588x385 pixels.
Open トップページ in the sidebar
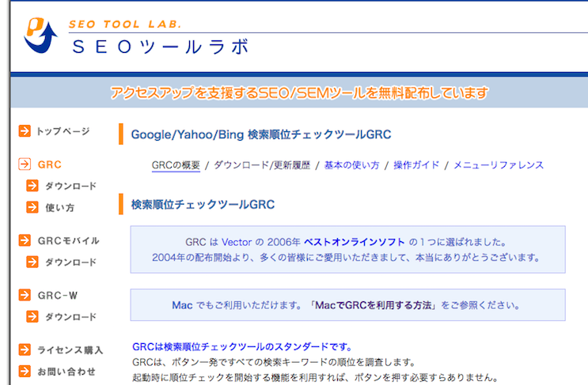tap(63, 131)
